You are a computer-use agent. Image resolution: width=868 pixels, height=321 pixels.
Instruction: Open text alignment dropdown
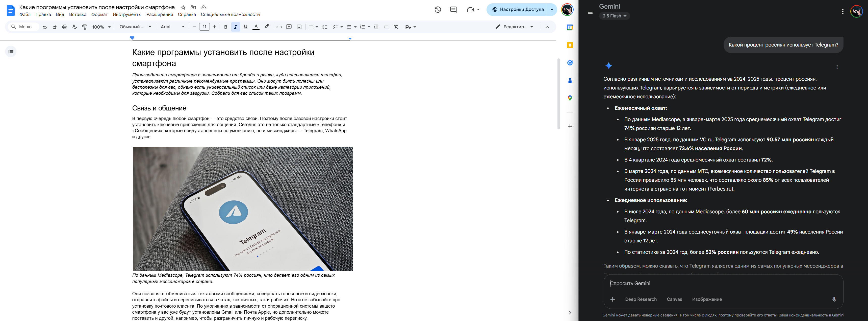point(313,27)
